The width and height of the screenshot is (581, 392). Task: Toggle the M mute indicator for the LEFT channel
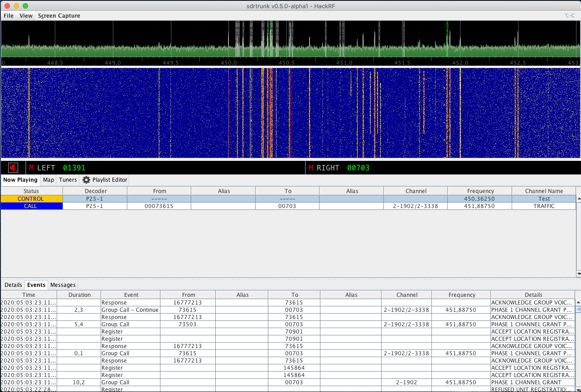(x=31, y=167)
